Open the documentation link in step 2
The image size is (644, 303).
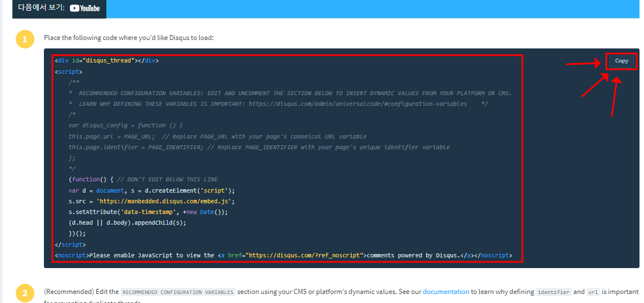[446, 292]
